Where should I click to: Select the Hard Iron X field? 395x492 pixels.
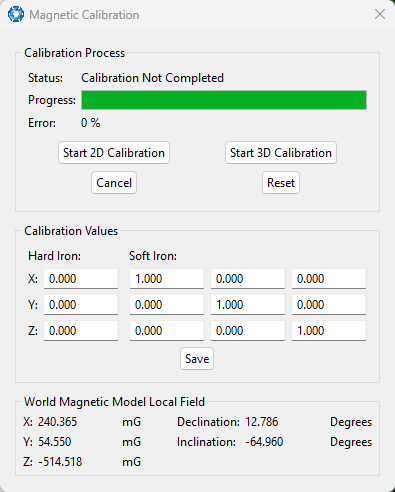[x=81, y=279]
